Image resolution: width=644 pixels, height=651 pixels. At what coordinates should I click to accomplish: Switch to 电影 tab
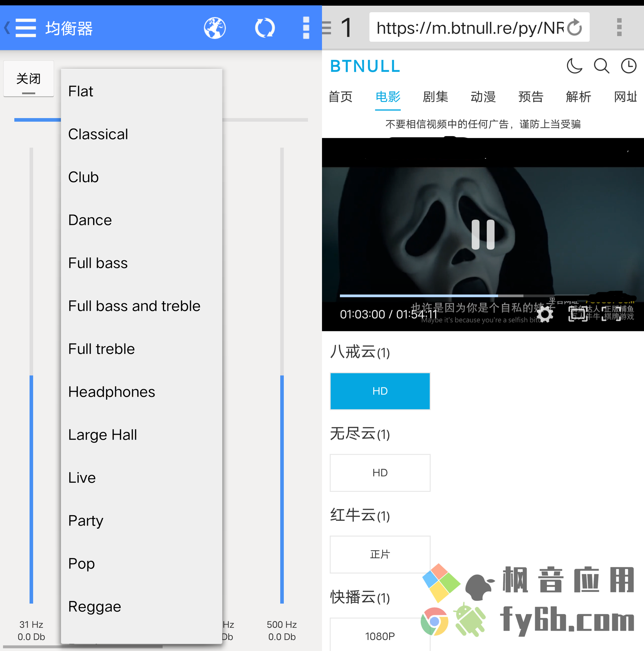click(x=388, y=97)
